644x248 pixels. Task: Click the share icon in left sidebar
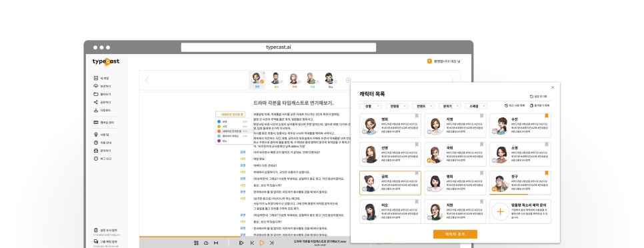point(96,102)
